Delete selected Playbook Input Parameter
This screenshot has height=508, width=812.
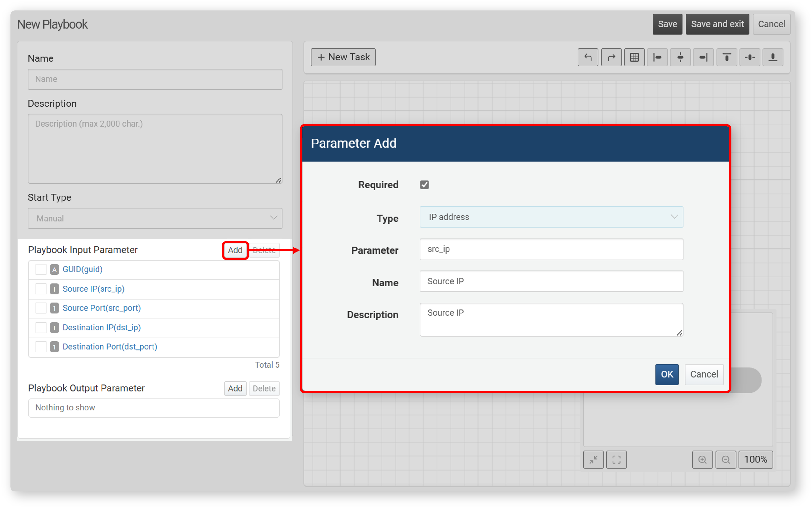264,250
